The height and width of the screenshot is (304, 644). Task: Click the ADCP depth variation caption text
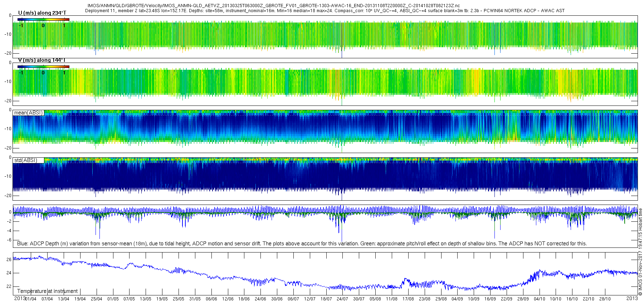click(x=302, y=244)
